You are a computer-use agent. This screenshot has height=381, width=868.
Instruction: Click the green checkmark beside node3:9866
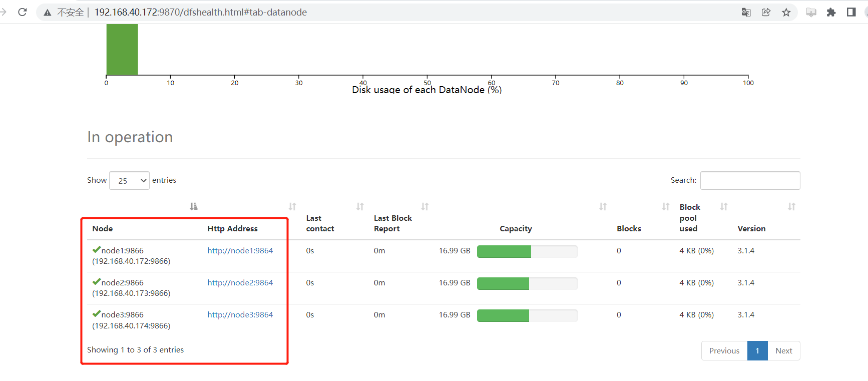coord(97,314)
